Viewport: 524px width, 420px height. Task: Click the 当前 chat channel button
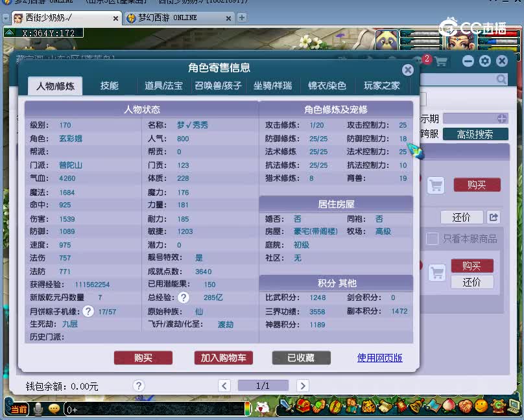(18, 410)
